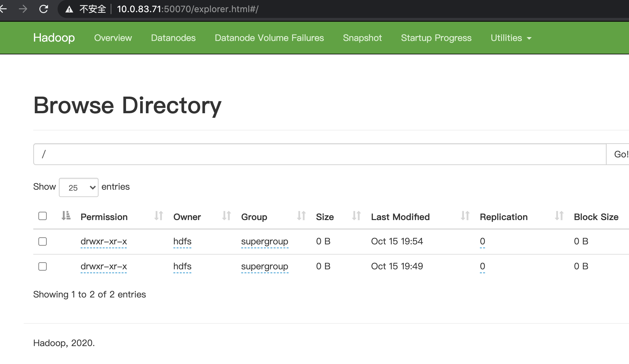
Task: Click the hdfs owner link in first row
Action: tap(182, 241)
